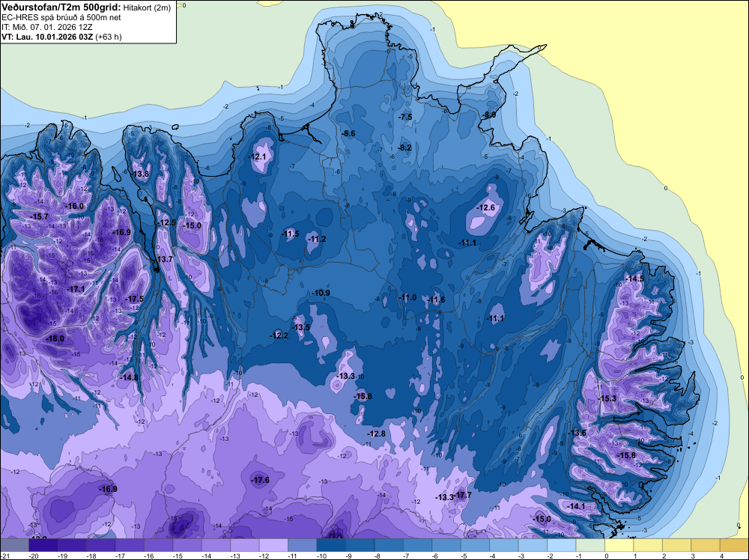Click the -8.2 temperature value
The width and height of the screenshot is (749, 560).
404,148
